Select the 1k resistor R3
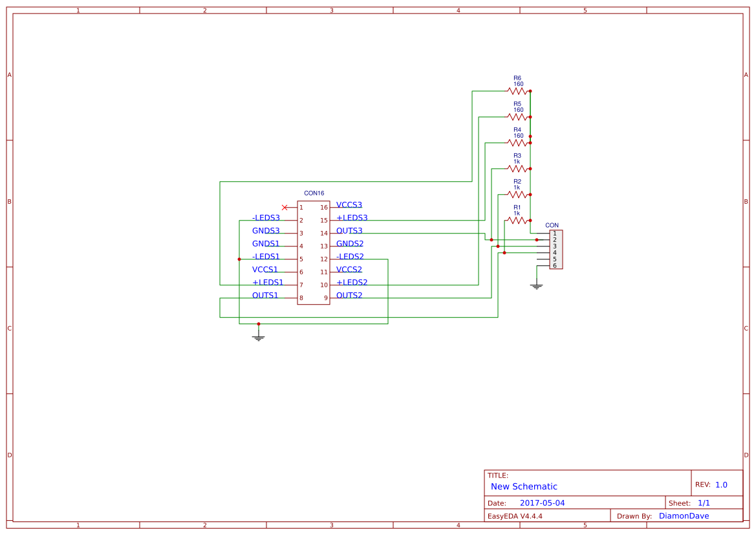756x535 pixels. [x=517, y=168]
